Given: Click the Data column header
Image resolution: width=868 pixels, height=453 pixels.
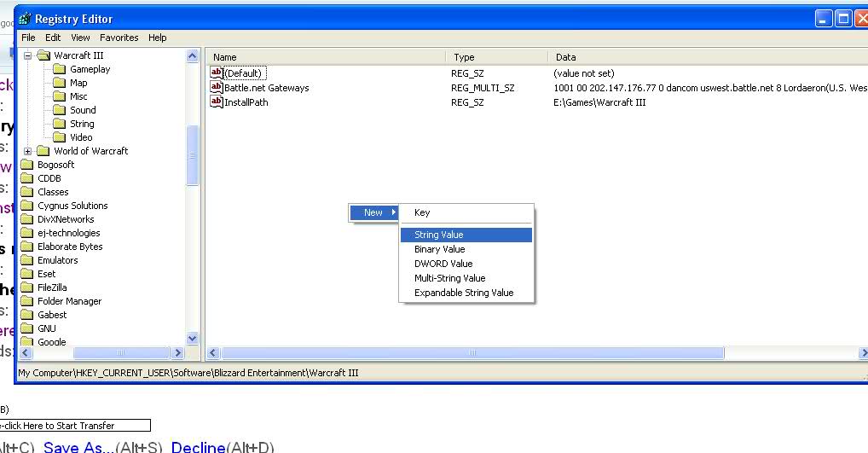Looking at the screenshot, I should (x=708, y=57).
